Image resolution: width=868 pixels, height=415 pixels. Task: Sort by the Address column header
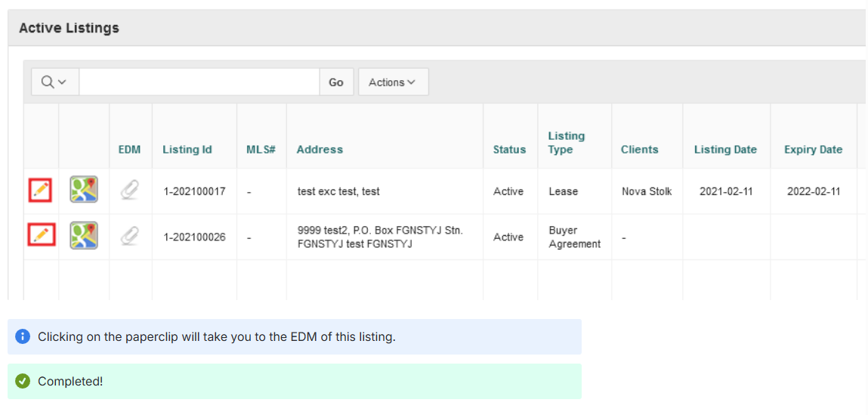[320, 150]
